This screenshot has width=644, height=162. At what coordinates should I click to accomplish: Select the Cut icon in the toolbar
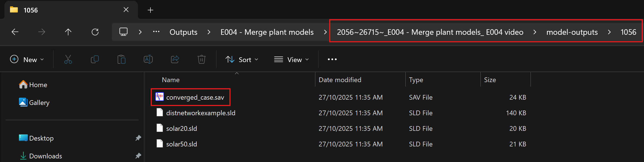pos(68,59)
